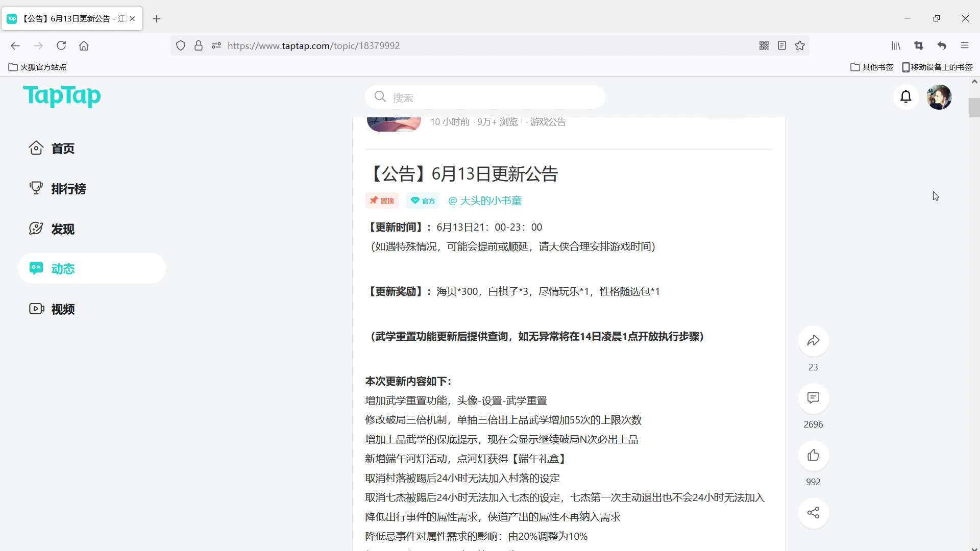Open TapTap notifications bell
980x551 pixels.
906,96
